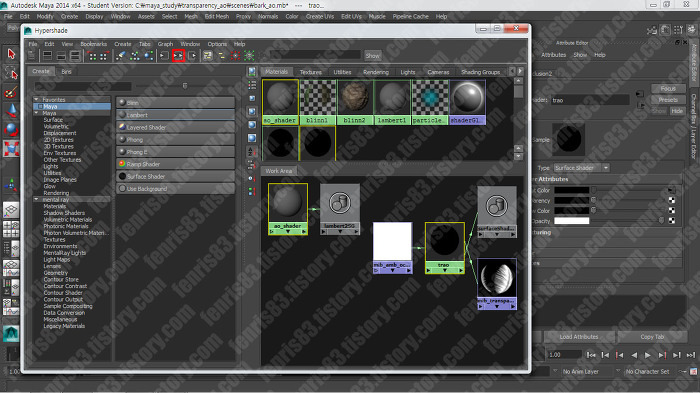Graph materials on selected objects icon
This screenshot has height=393, width=700.
pos(149,56)
